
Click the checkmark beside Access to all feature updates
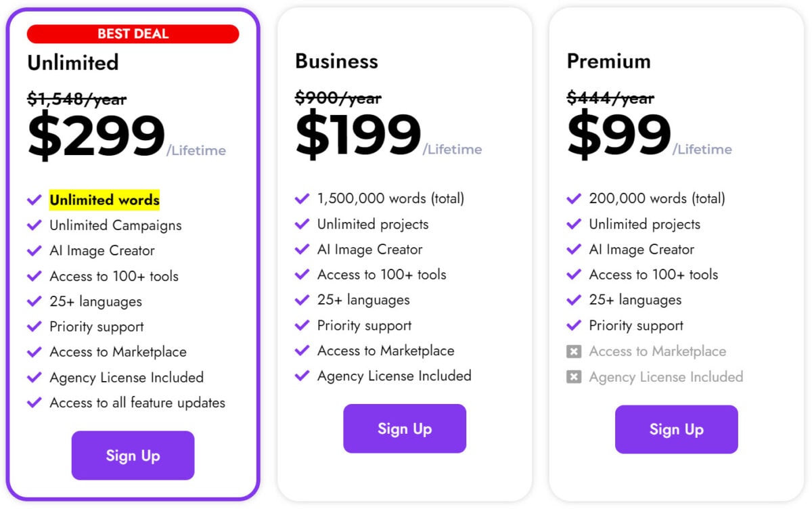click(x=35, y=403)
